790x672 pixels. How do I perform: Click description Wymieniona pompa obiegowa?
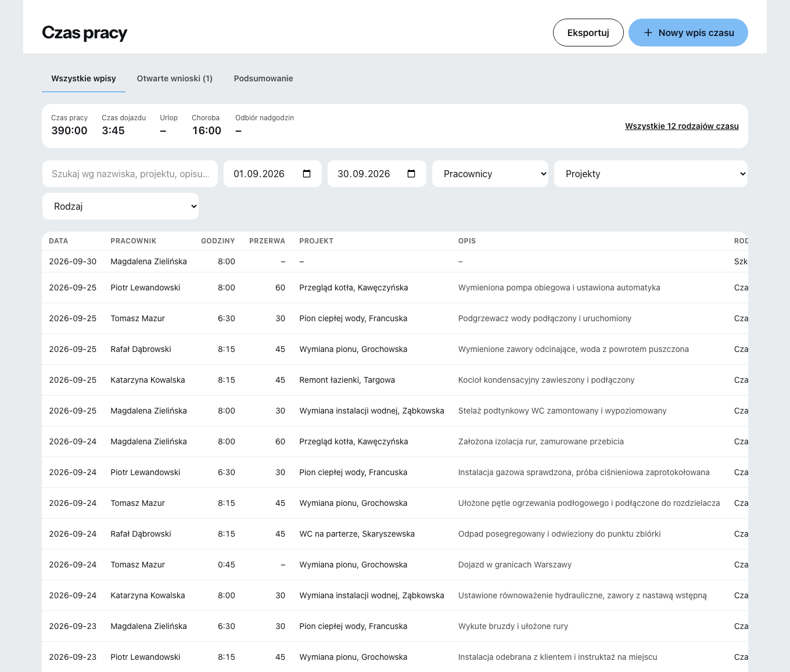[559, 288]
